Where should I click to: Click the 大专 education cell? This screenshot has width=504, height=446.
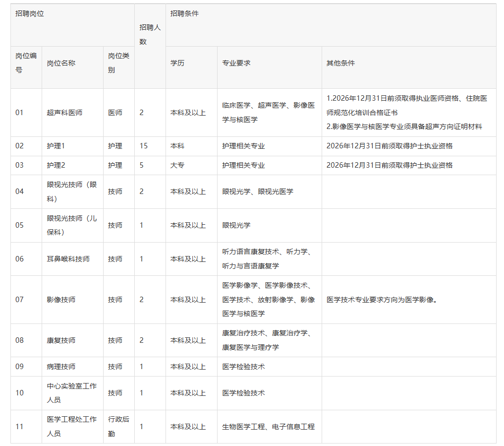click(177, 165)
